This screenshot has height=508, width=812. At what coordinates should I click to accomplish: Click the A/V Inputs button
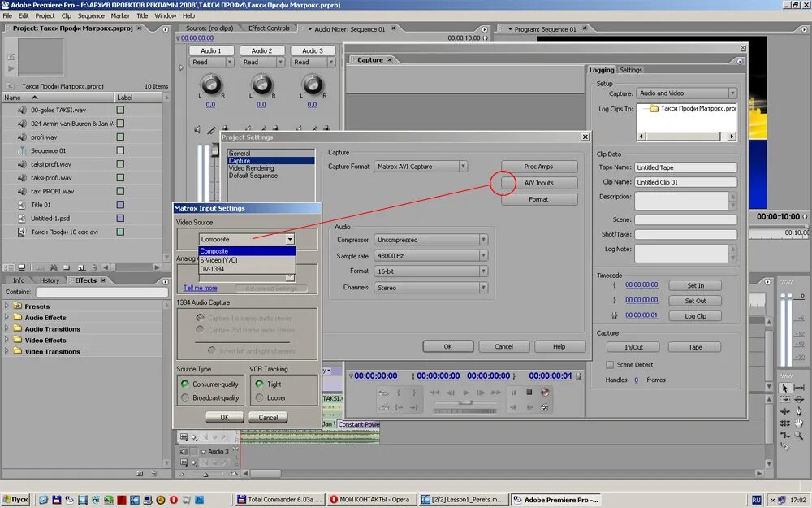538,183
